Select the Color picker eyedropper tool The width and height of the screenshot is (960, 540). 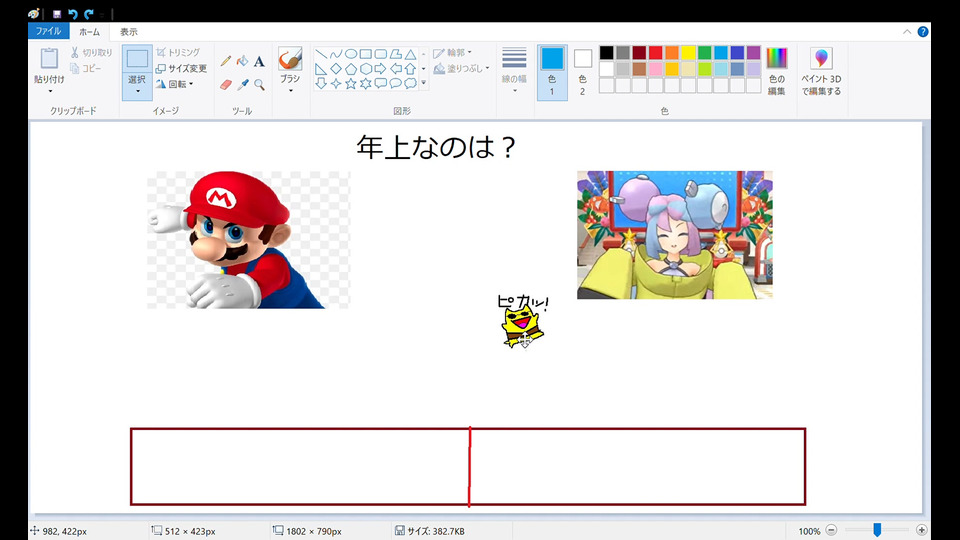242,84
